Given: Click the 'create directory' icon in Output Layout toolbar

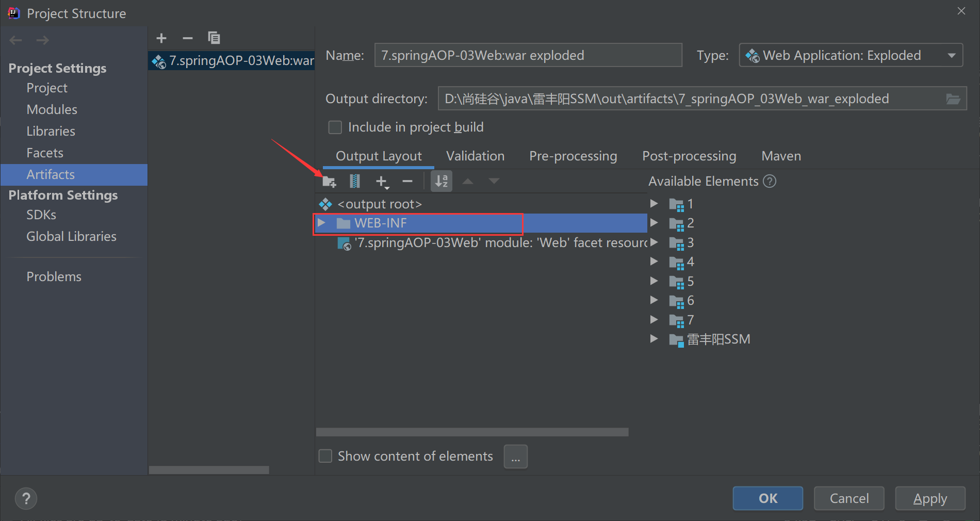Looking at the screenshot, I should click(329, 181).
